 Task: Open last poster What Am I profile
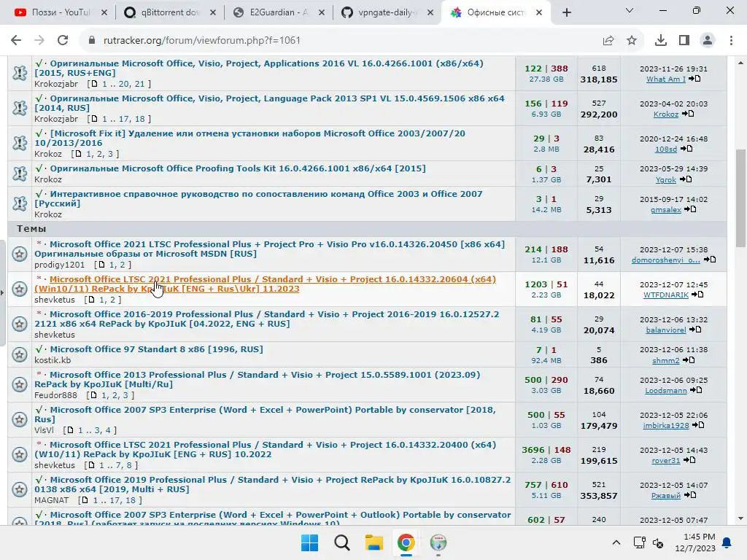point(665,79)
